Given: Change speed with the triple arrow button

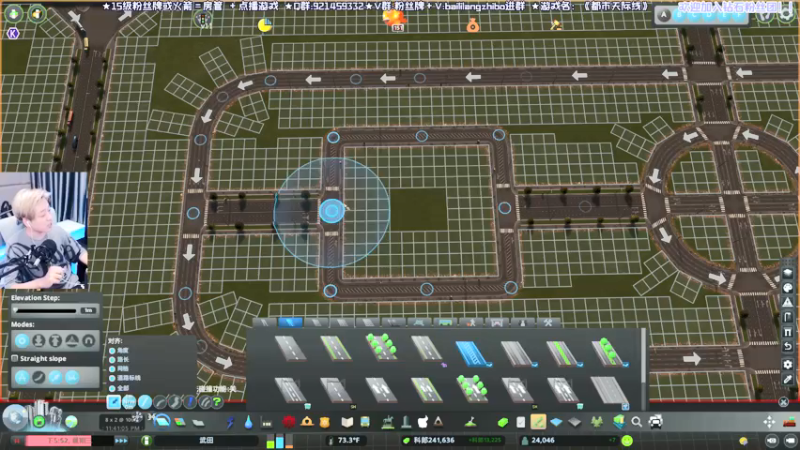Looking at the screenshot, I should click(x=121, y=440).
